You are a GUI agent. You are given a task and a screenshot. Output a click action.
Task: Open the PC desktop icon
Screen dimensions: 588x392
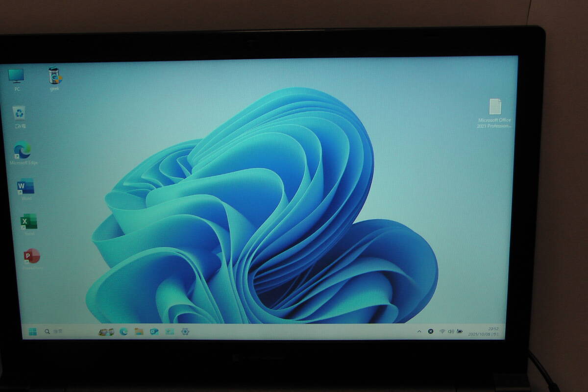(16, 79)
